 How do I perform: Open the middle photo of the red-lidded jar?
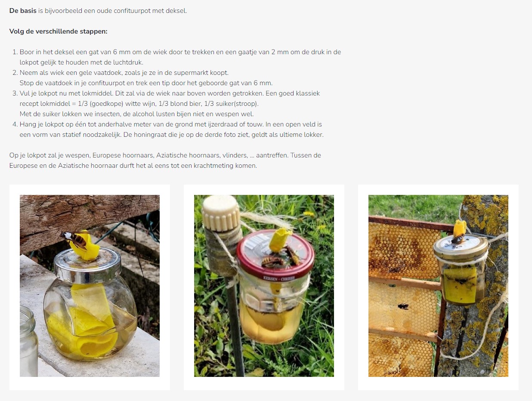tap(264, 286)
